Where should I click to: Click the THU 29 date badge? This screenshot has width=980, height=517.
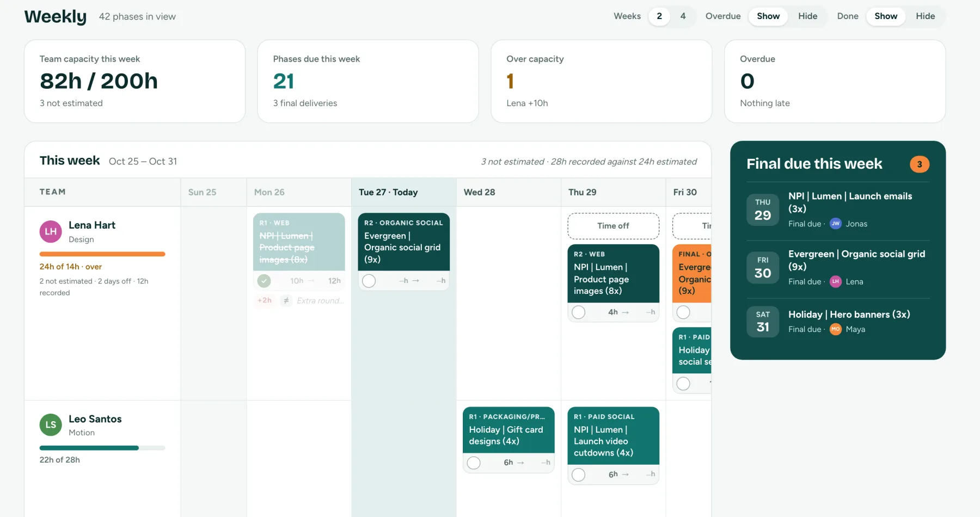763,210
